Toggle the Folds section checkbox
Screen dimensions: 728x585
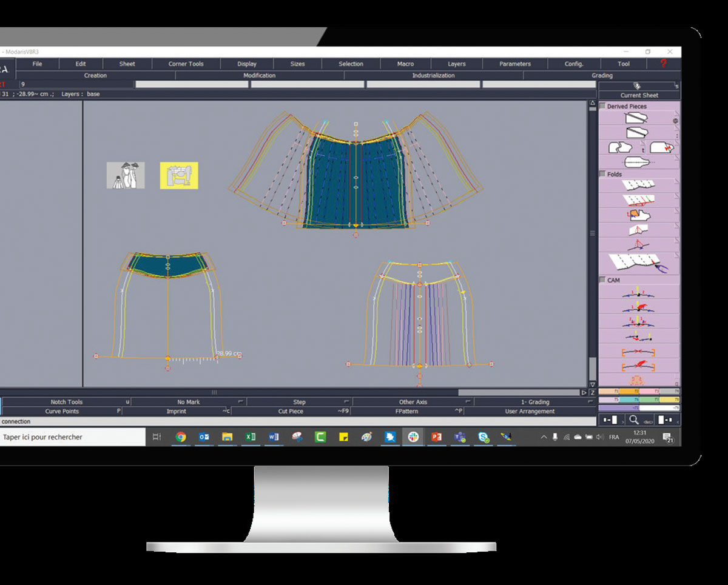pyautogui.click(x=602, y=174)
